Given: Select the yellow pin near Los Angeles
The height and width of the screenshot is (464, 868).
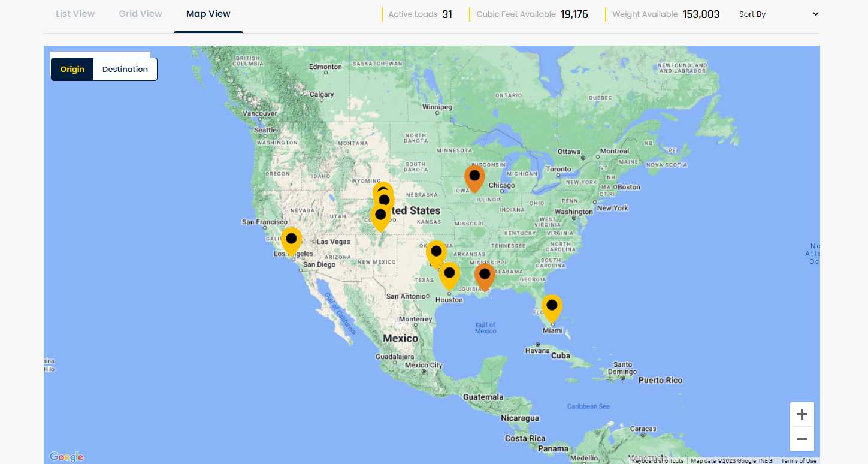Looking at the screenshot, I should pyautogui.click(x=291, y=242).
